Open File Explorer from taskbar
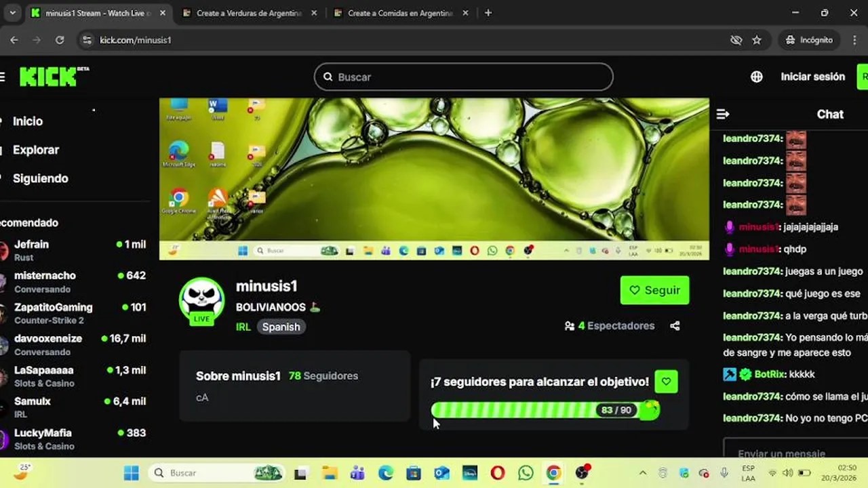Image resolution: width=868 pixels, height=488 pixels. [x=329, y=473]
